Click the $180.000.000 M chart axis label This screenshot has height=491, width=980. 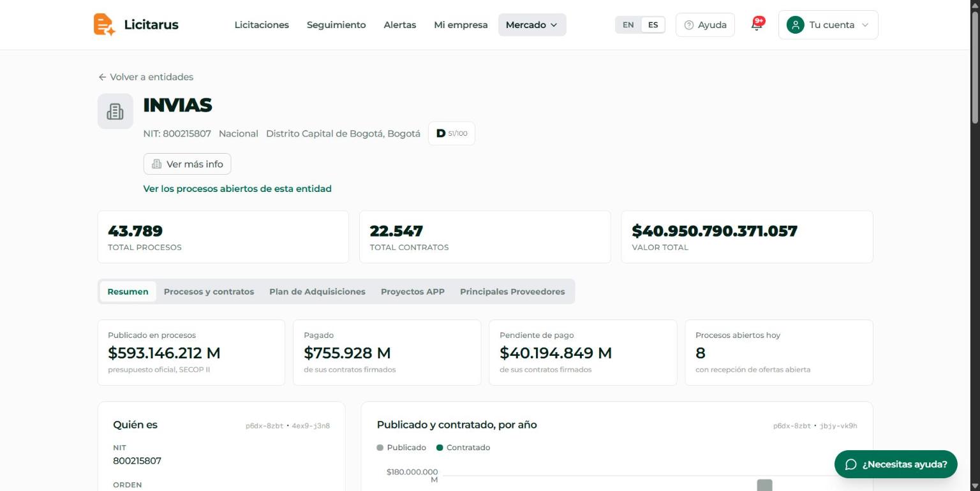tap(412, 476)
